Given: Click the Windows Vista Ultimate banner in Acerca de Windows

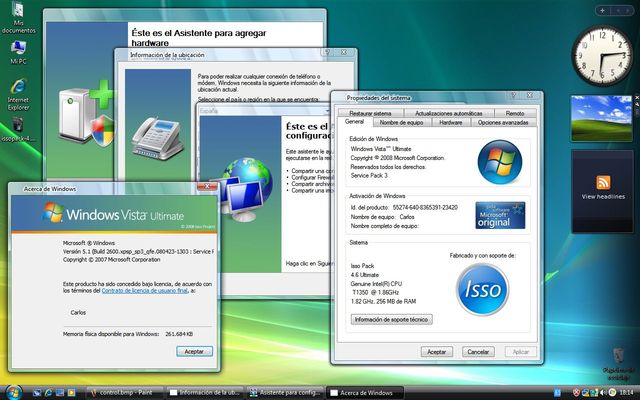Looking at the screenshot, I should click(114, 214).
